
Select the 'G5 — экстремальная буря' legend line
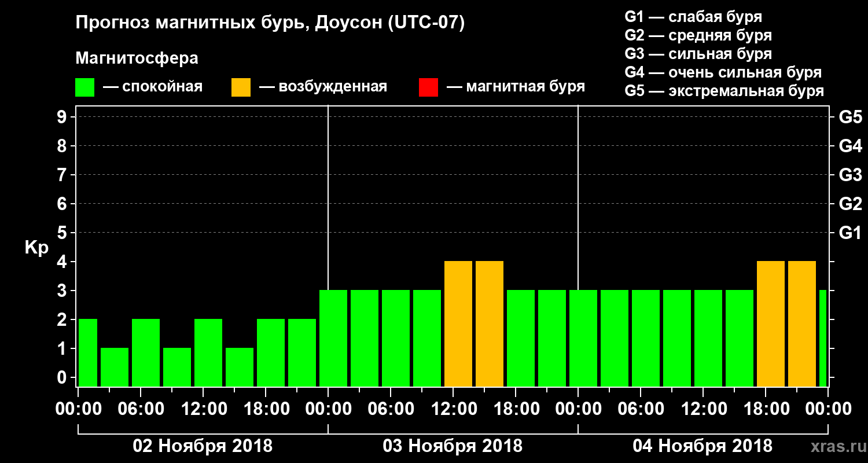click(724, 91)
